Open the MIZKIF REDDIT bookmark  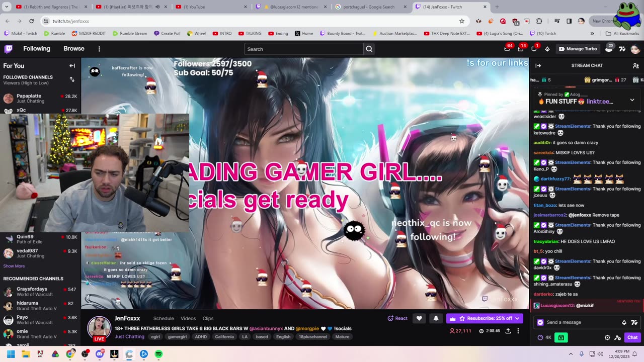coord(89,34)
